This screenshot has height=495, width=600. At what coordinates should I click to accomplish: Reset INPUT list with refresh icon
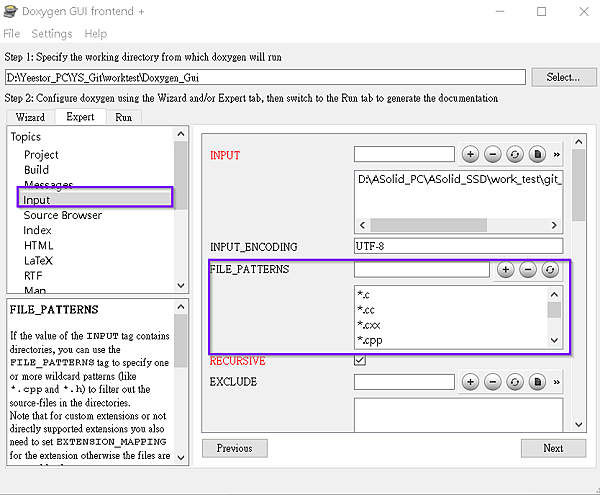(515, 155)
